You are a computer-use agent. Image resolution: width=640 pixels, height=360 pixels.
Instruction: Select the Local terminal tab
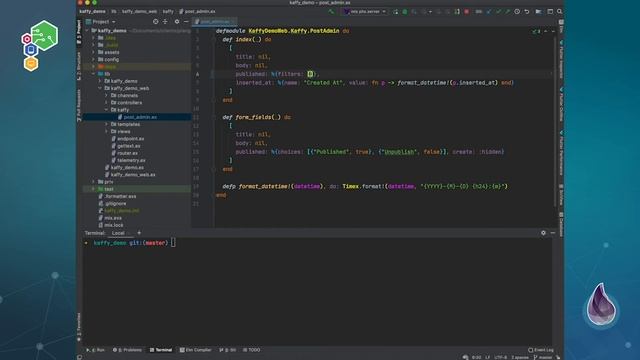[118, 233]
